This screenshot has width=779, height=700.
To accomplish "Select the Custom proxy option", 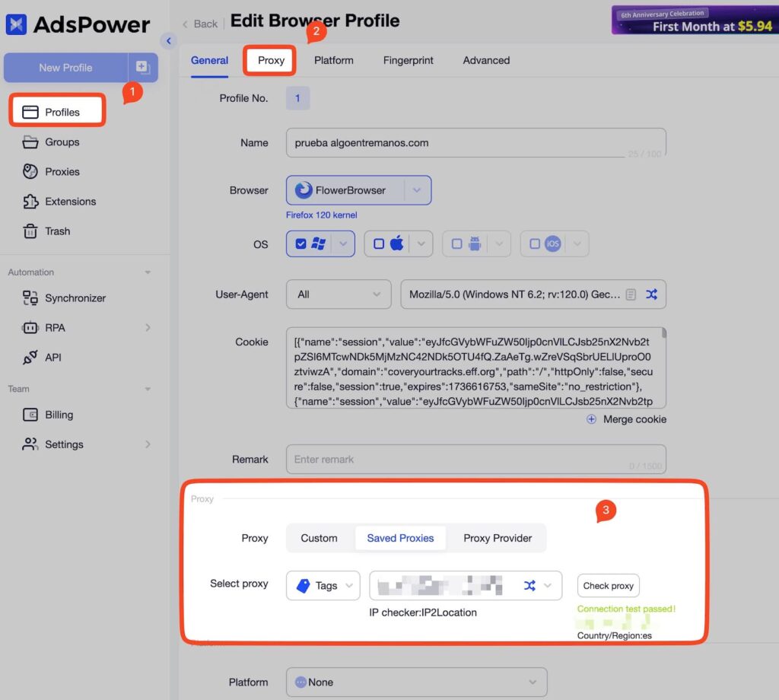I will (x=319, y=539).
